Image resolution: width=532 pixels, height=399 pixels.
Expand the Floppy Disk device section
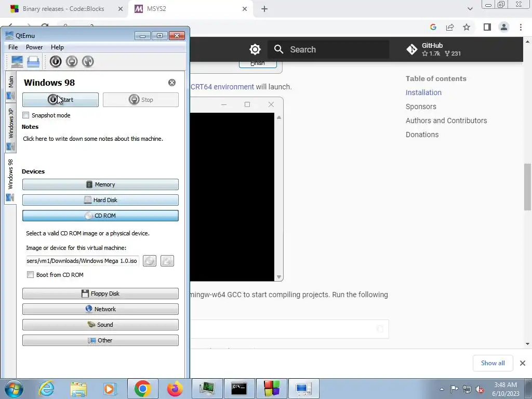100,294
